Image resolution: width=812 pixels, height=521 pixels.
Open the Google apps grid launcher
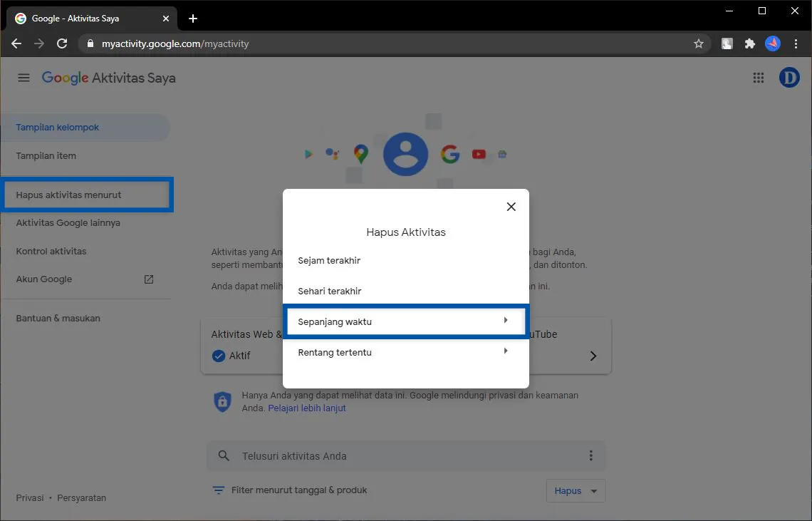tap(758, 78)
